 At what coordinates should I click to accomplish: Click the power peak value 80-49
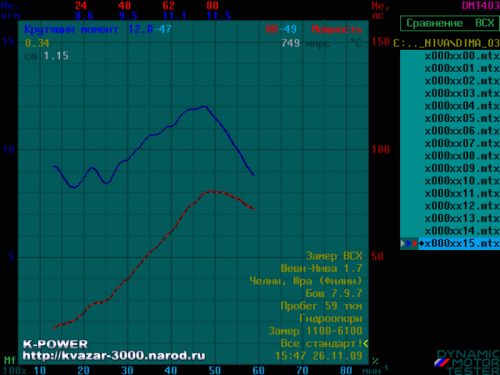coord(281,29)
